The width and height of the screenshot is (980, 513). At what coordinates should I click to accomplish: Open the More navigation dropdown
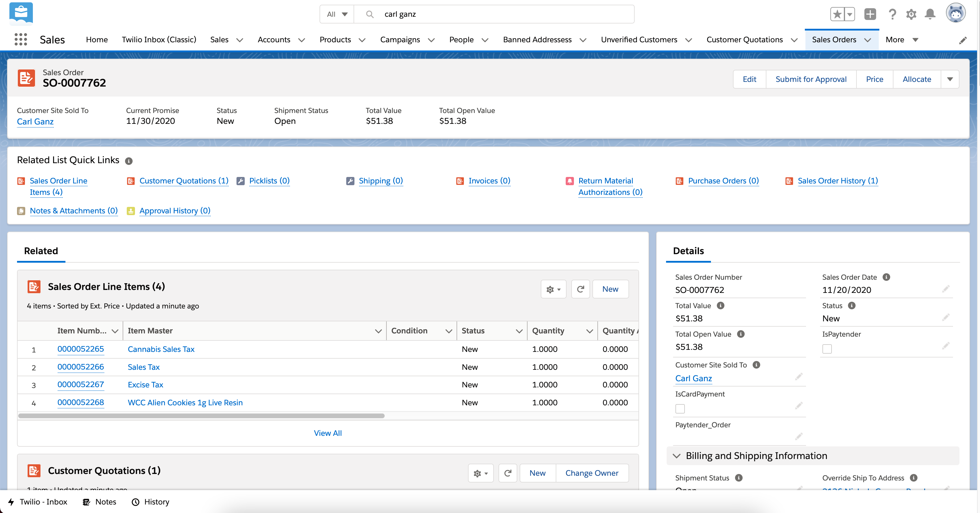902,40
